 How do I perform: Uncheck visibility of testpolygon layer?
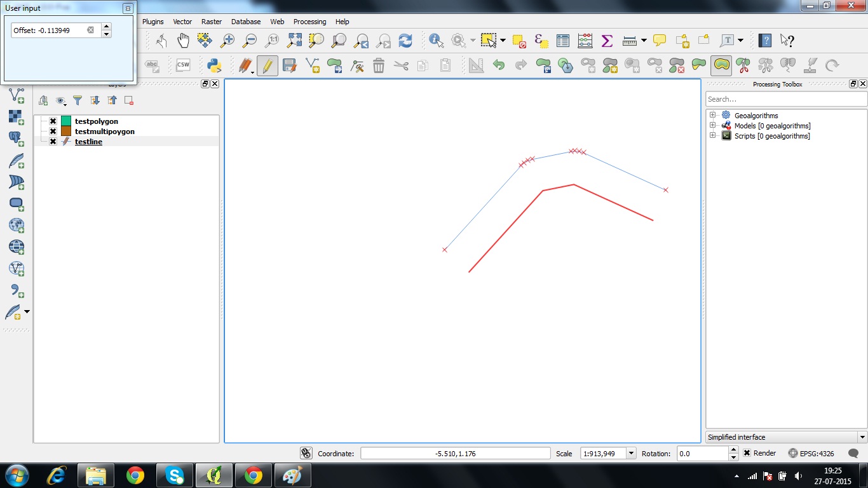coord(51,121)
